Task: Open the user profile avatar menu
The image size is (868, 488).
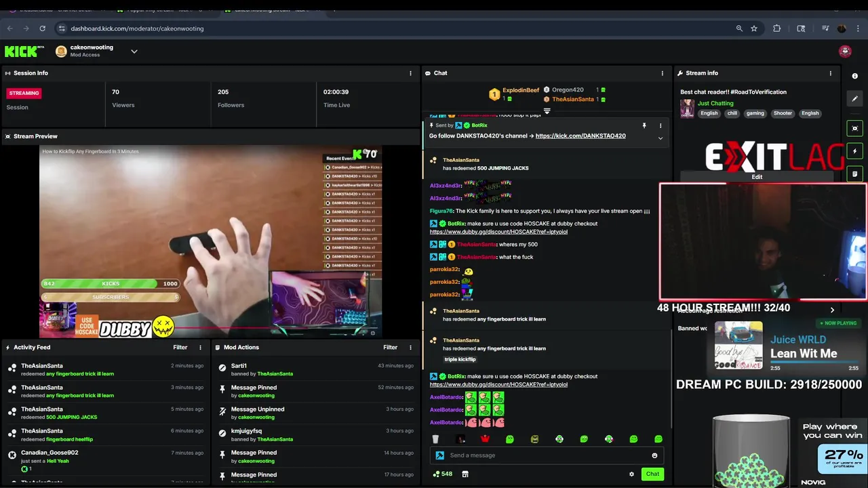Action: click(845, 52)
